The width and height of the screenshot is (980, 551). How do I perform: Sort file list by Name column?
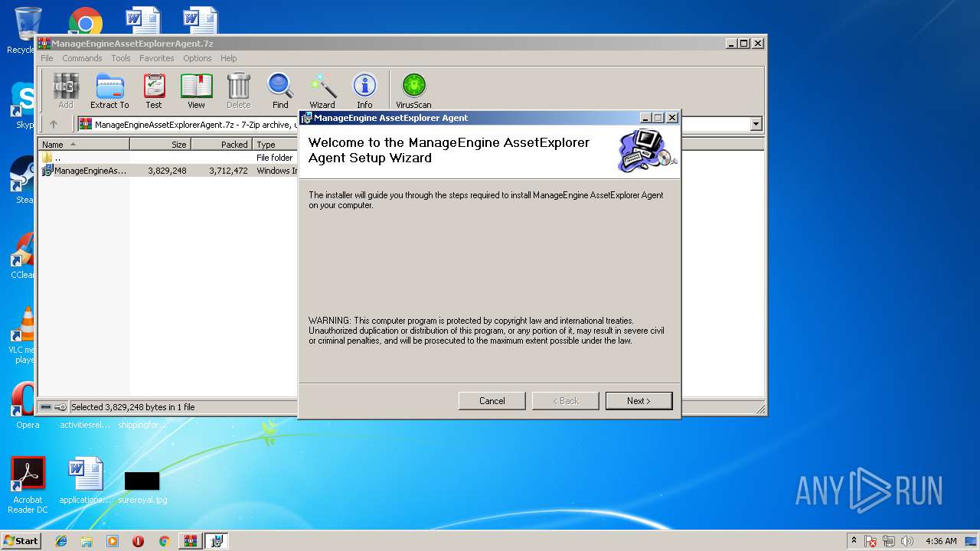(84, 144)
